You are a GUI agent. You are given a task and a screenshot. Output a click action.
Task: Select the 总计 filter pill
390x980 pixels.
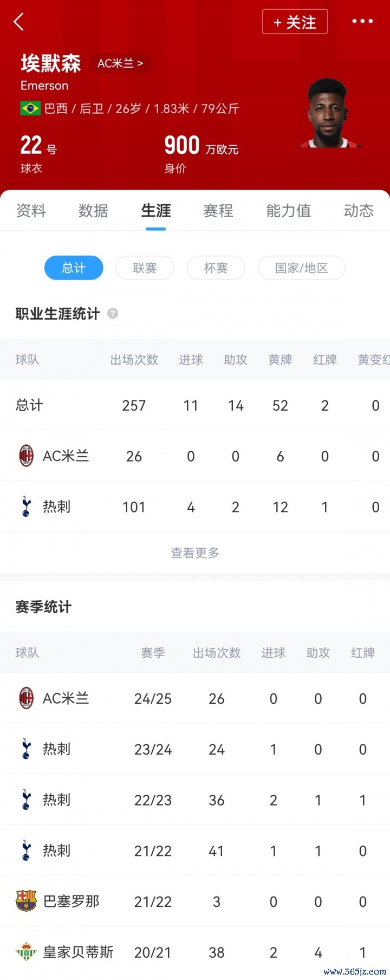tap(74, 268)
